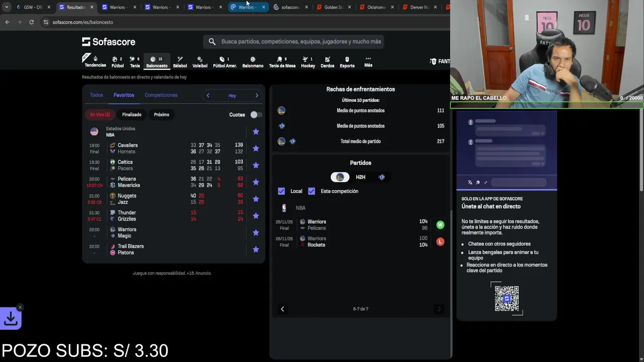Unfavorite the Cavaliers vs Hornets star
The image size is (644, 362).
pos(256,148)
